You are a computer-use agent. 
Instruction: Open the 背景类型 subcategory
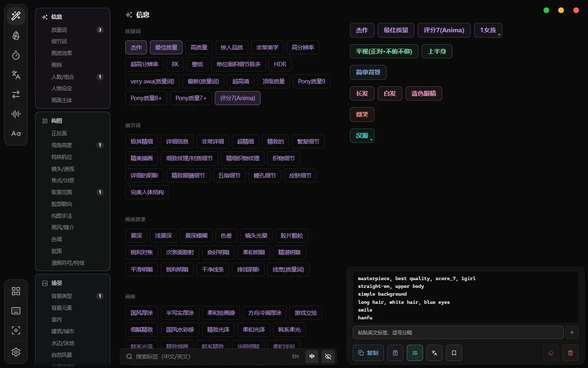pyautogui.click(x=73, y=296)
